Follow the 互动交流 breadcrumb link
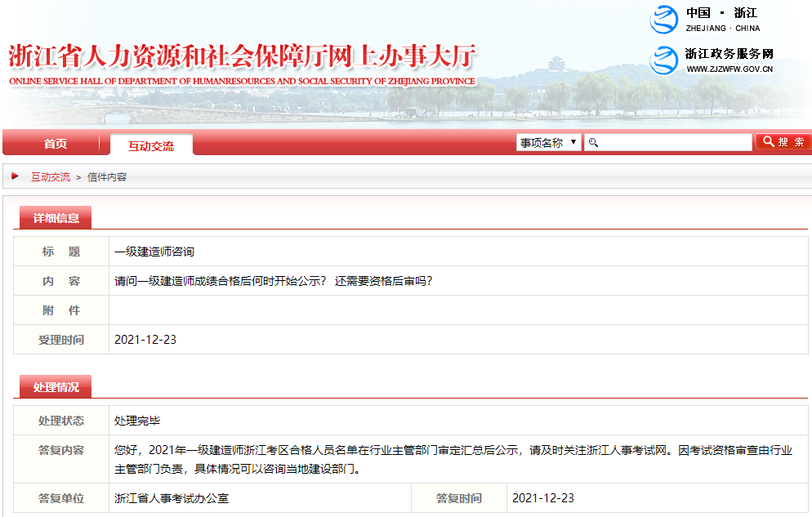The width and height of the screenshot is (812, 517). [51, 177]
